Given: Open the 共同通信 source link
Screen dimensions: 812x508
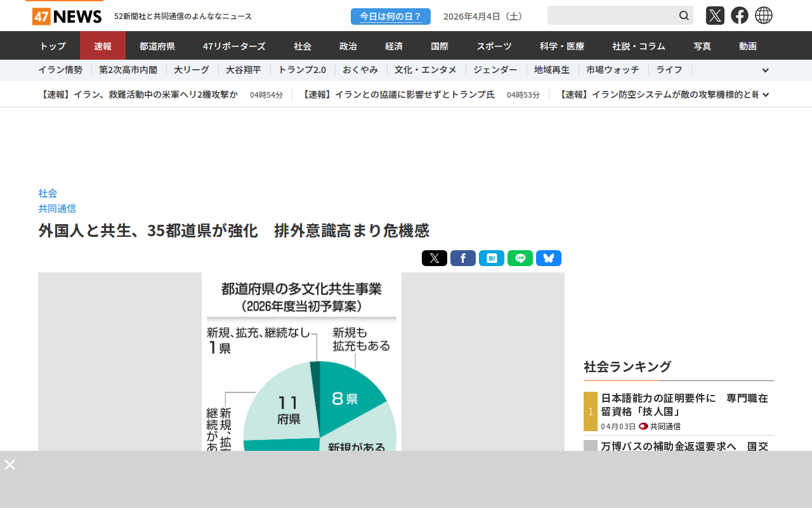Looking at the screenshot, I should [57, 208].
